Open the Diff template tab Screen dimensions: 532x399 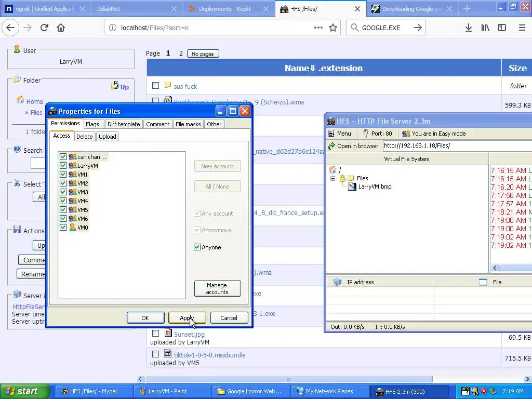pos(124,124)
